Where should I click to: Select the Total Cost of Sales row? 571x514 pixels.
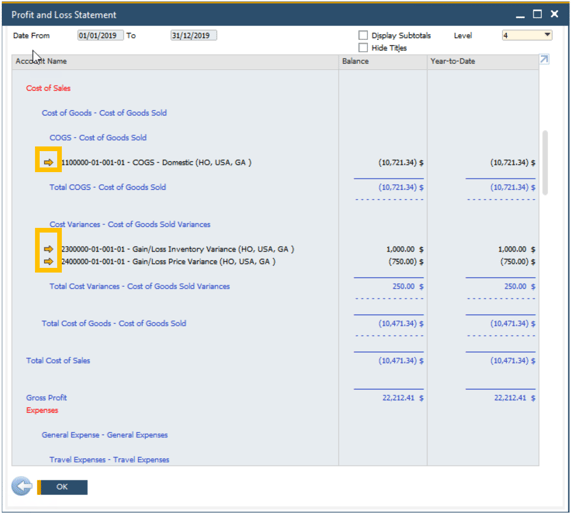pos(275,361)
